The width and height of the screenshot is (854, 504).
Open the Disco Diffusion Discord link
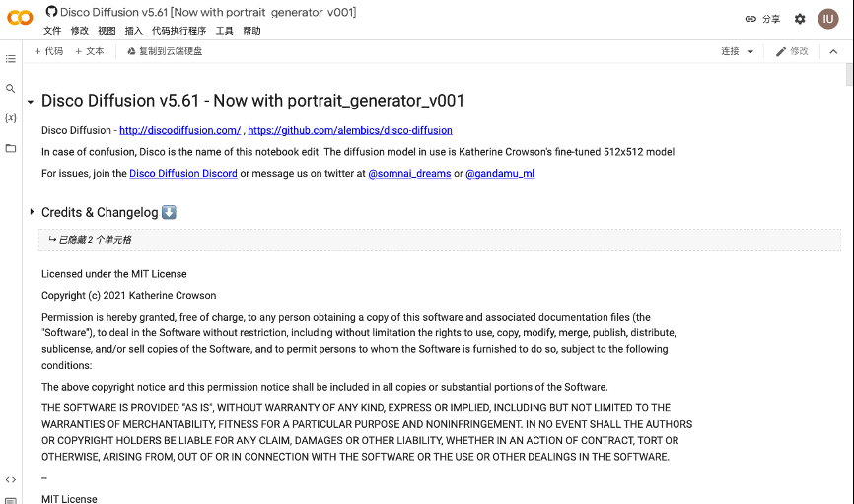pyautogui.click(x=183, y=174)
